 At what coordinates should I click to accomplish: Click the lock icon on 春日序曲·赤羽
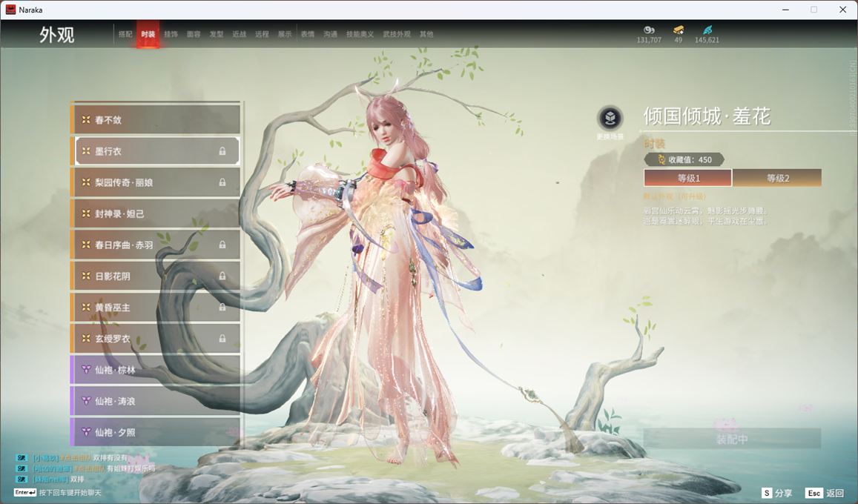222,245
